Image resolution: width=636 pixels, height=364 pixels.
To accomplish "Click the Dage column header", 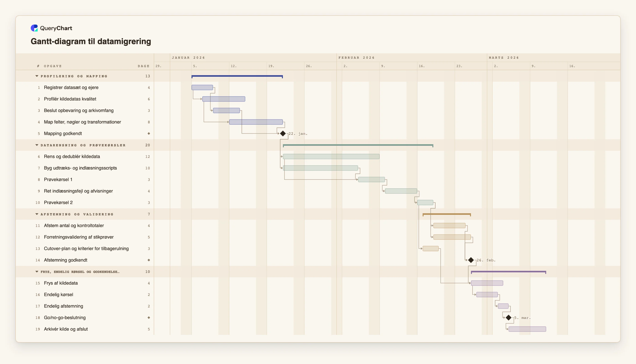I will coord(144,66).
